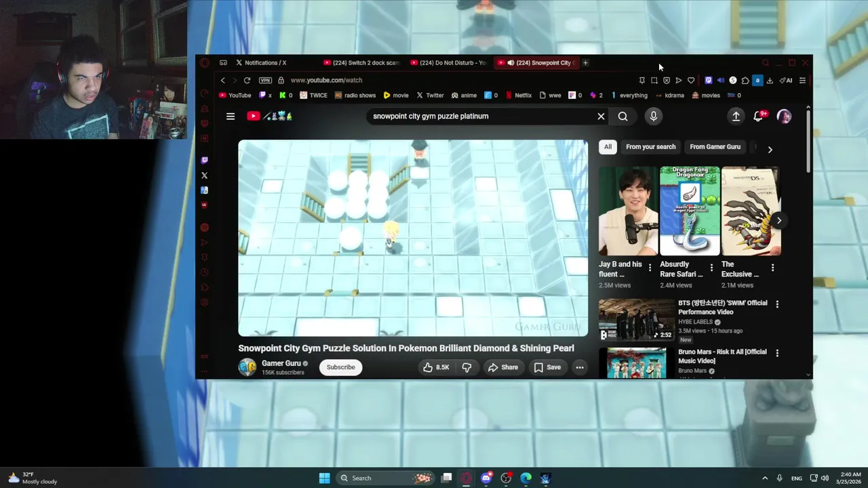Open options for The Exclusive short

click(x=772, y=268)
